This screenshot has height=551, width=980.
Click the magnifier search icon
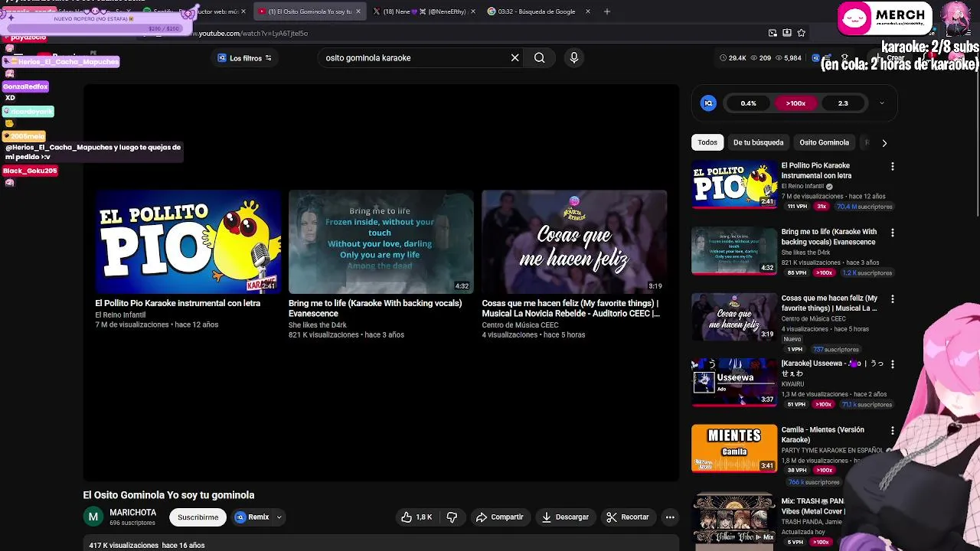tap(540, 57)
